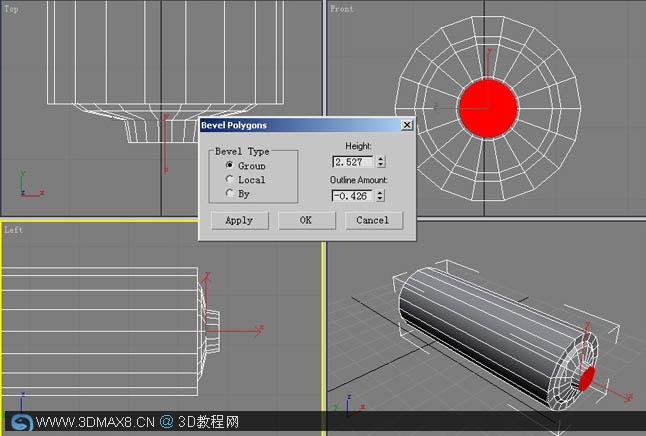Select the By bevel type radio button
The width and height of the screenshot is (646, 436).
pyautogui.click(x=229, y=192)
